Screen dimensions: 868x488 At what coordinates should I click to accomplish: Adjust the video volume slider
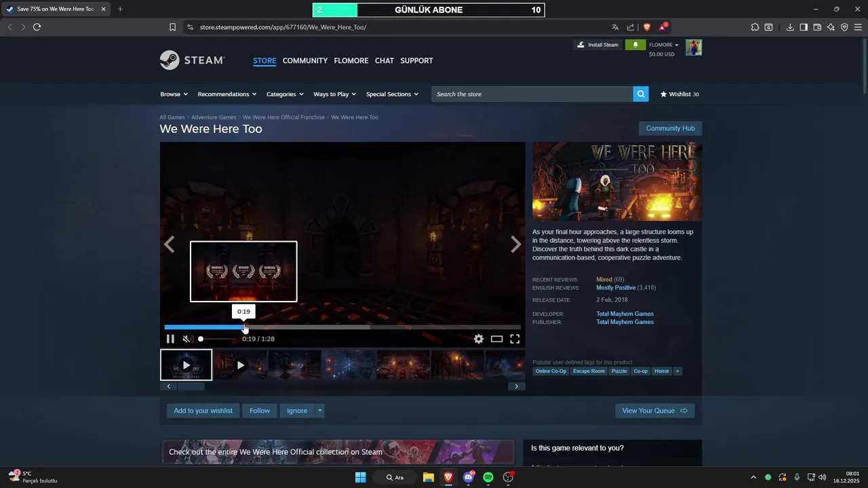217,339
